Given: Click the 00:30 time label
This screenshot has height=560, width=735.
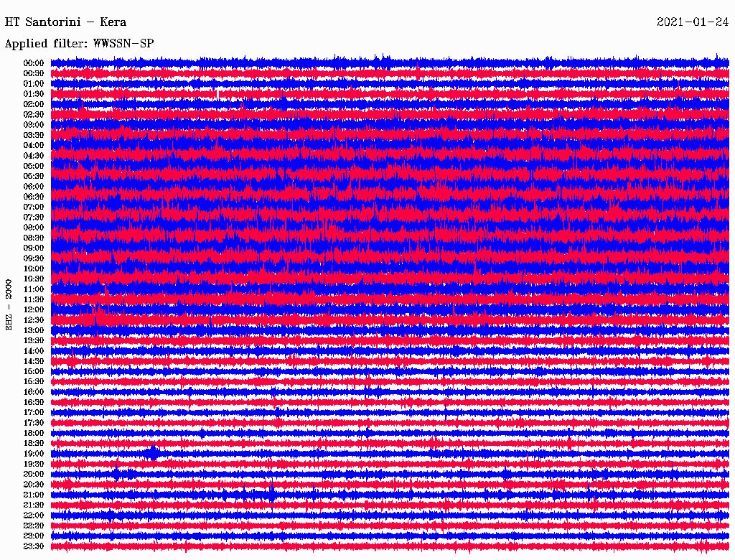Looking at the screenshot, I should coord(34,73).
